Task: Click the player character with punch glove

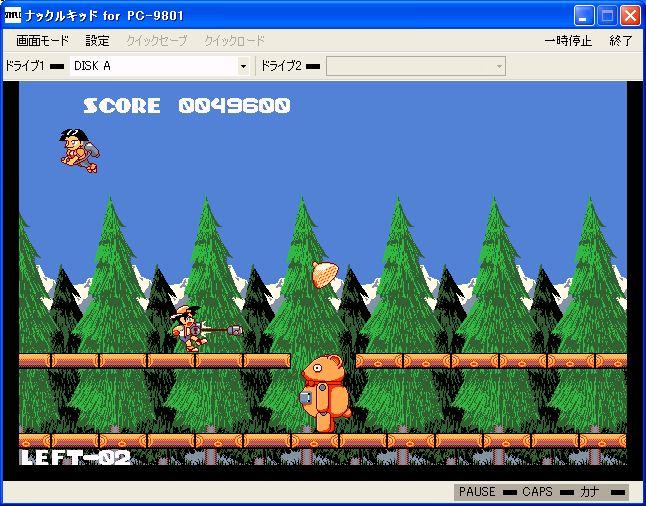Action: 189,328
